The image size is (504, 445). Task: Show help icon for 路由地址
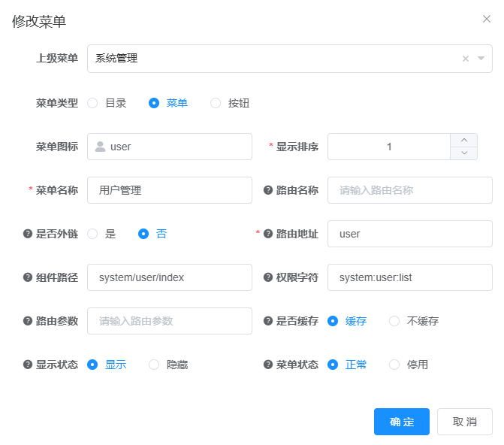pyautogui.click(x=268, y=234)
